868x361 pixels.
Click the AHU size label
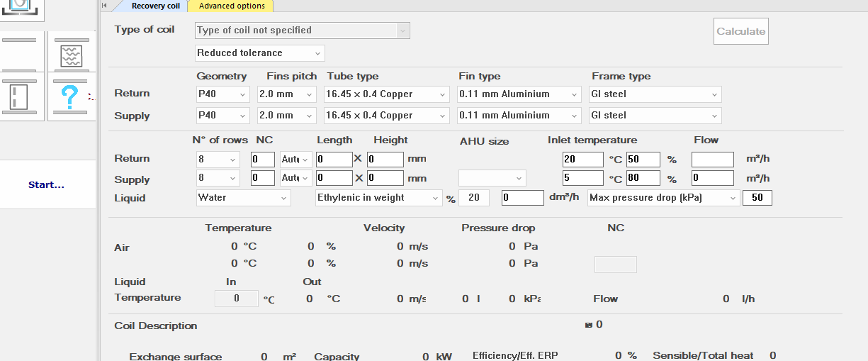485,141
